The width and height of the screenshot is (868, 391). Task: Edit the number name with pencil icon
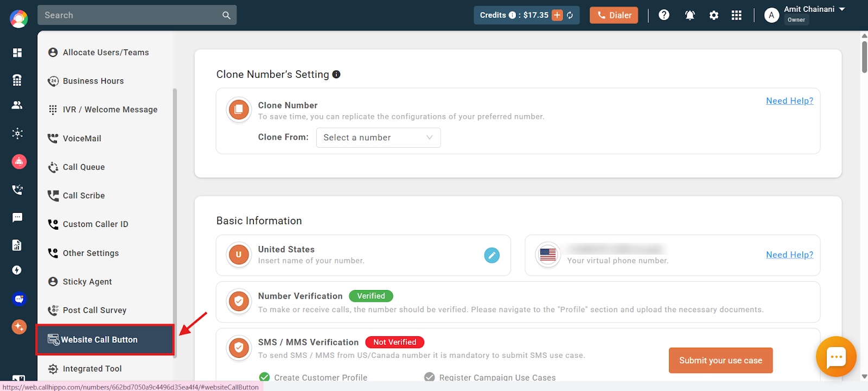(492, 255)
